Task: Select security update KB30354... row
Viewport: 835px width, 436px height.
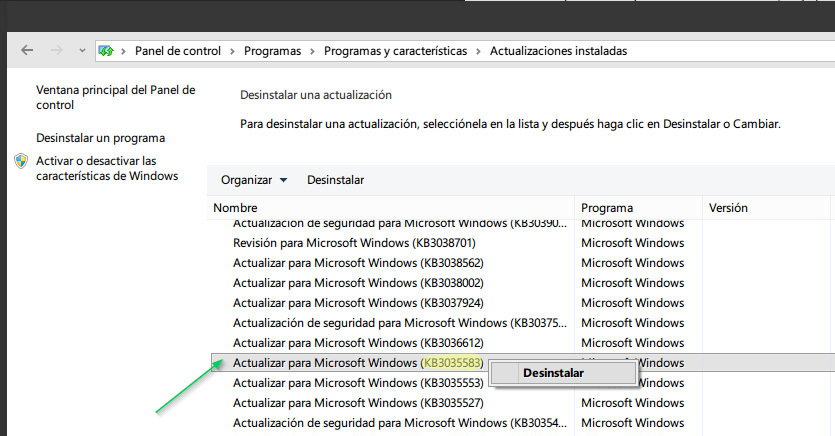Action: [400, 423]
